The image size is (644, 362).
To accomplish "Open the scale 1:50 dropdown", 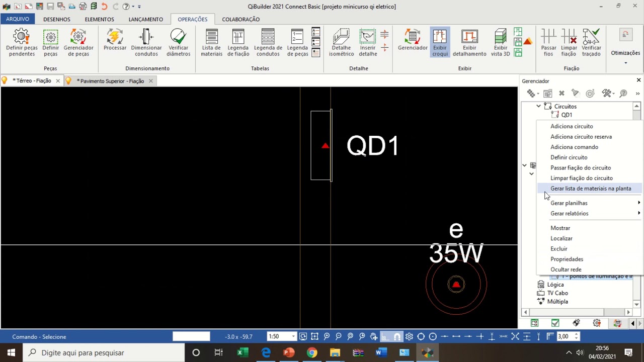I will click(293, 337).
